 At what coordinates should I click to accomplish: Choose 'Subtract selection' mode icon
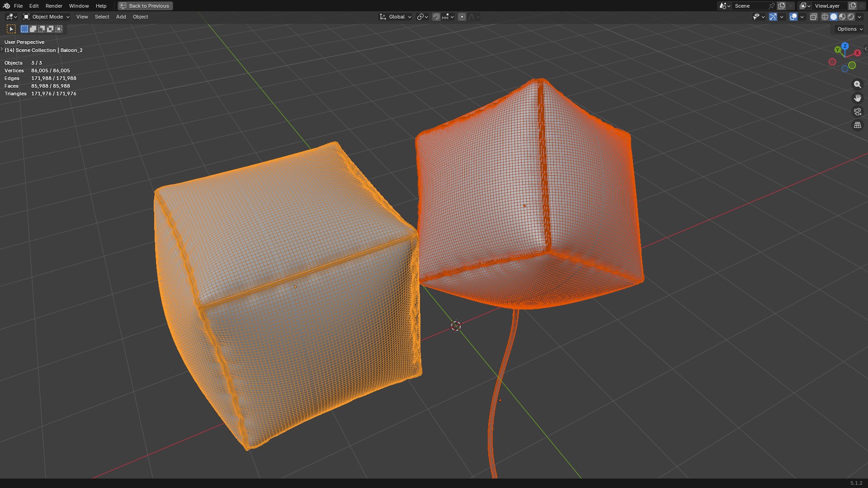click(42, 29)
